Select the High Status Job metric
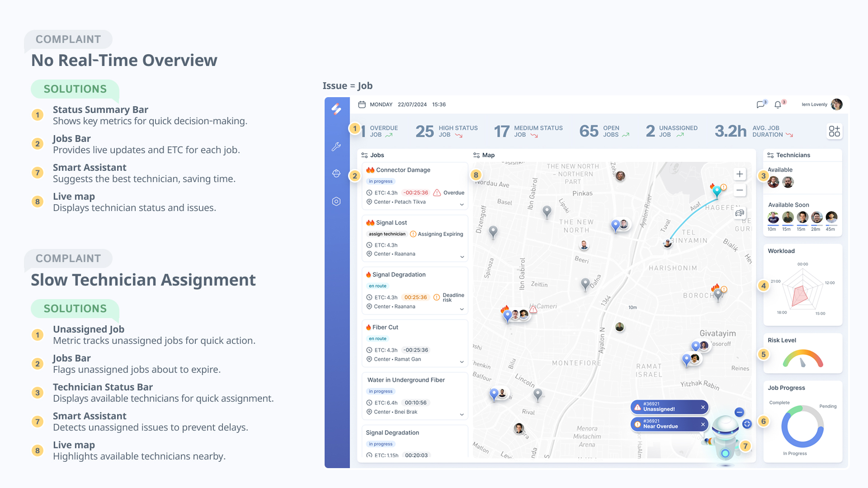Image resolution: width=868 pixels, height=488 pixels. coord(447,131)
